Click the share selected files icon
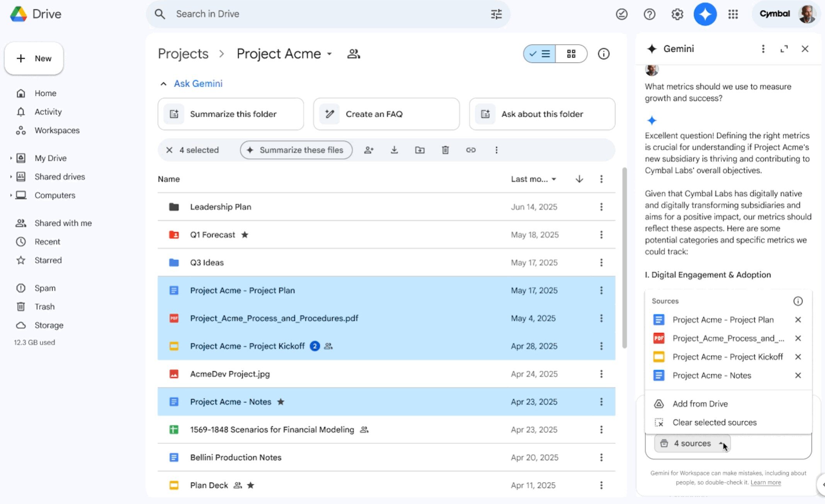Screen dimensions: 825x504 click(x=369, y=150)
